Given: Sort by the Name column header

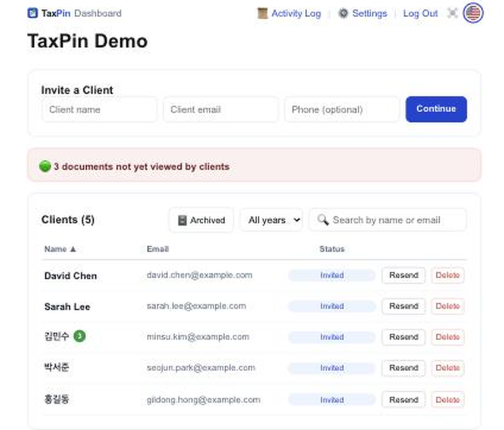Looking at the screenshot, I should click(x=60, y=249).
